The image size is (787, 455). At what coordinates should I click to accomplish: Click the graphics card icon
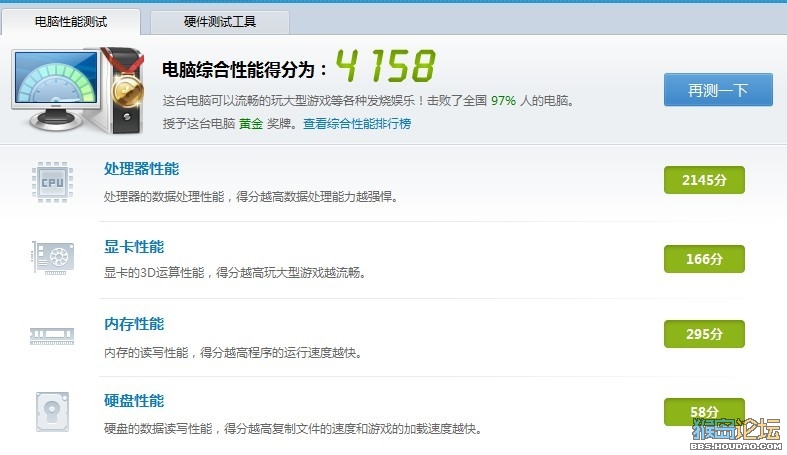[53, 258]
